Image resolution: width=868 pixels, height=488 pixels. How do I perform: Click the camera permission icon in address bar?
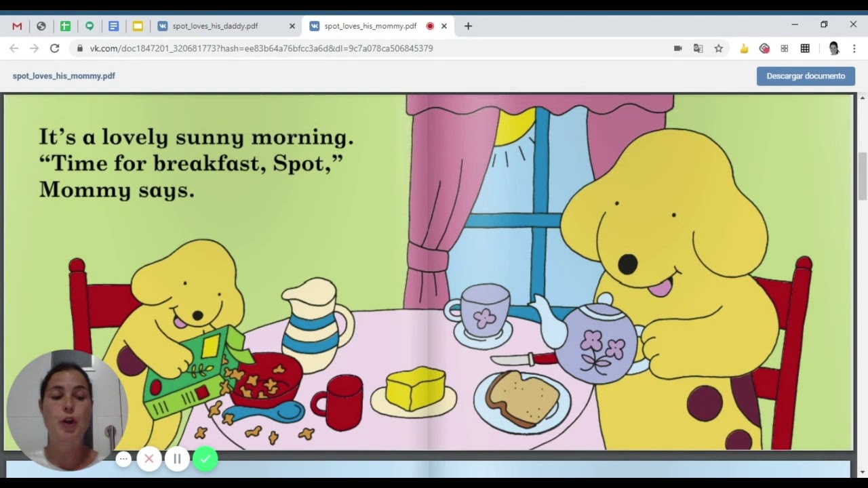[677, 48]
